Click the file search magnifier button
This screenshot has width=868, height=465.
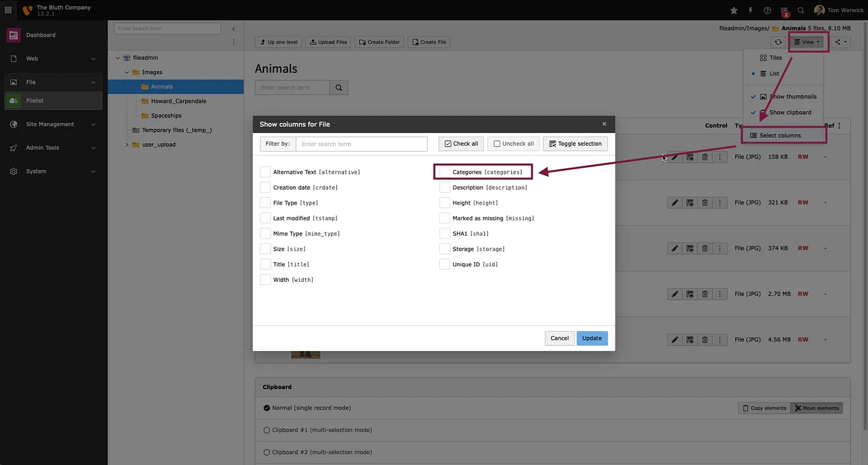pyautogui.click(x=339, y=88)
